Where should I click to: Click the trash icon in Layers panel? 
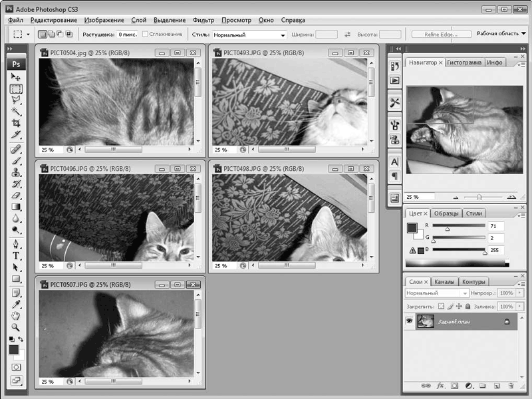pyautogui.click(x=511, y=385)
